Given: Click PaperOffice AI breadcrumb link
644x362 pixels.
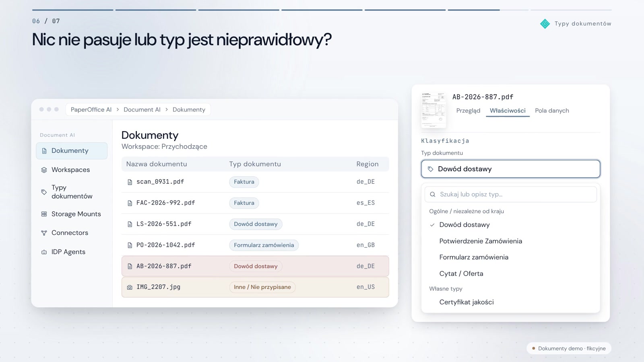Looking at the screenshot, I should (x=91, y=109).
